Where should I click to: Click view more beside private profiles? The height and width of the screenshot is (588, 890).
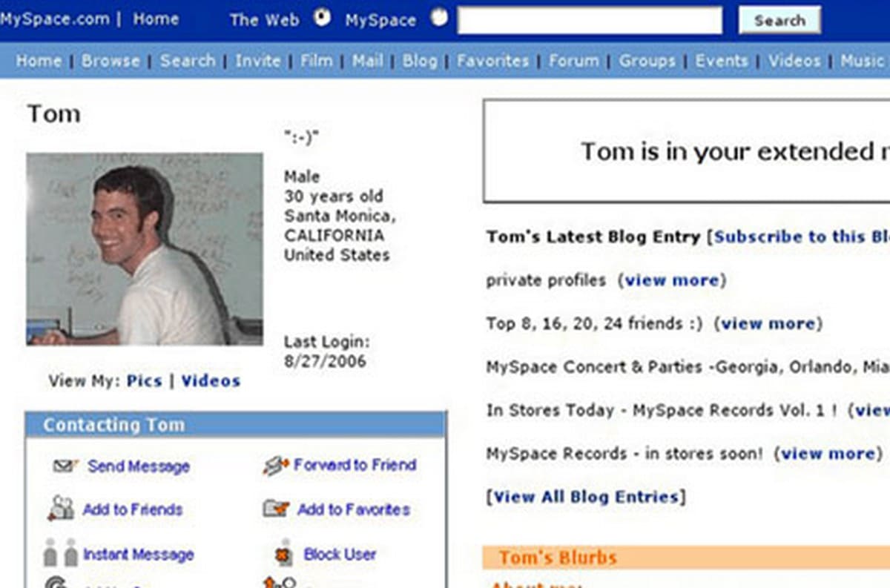click(672, 280)
